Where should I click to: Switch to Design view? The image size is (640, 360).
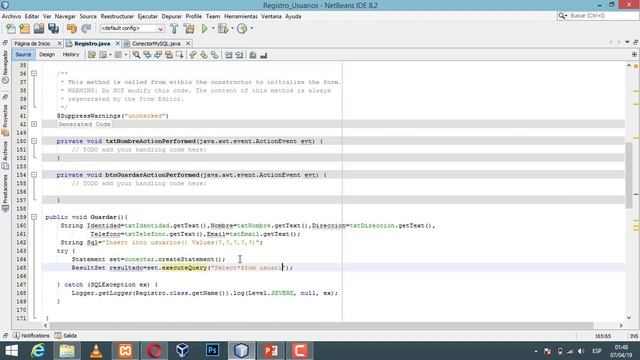[47, 55]
